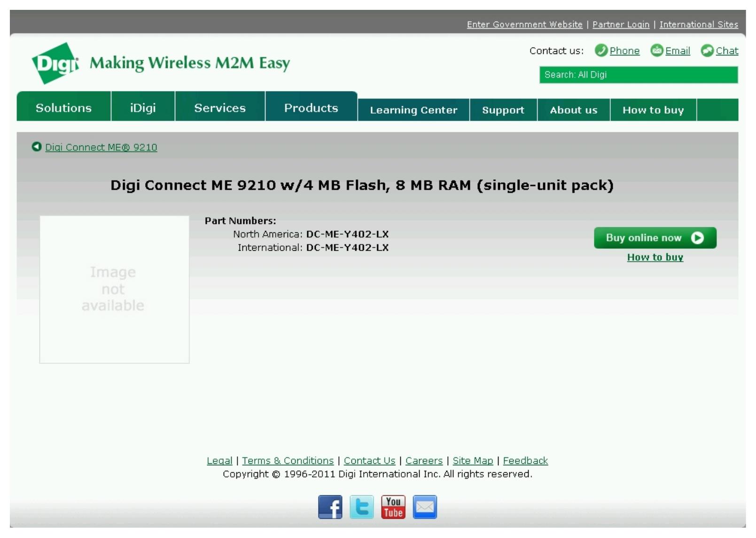Return to Digi Connect ME 9210 page link
The width and height of the screenshot is (756, 538).
(101, 147)
